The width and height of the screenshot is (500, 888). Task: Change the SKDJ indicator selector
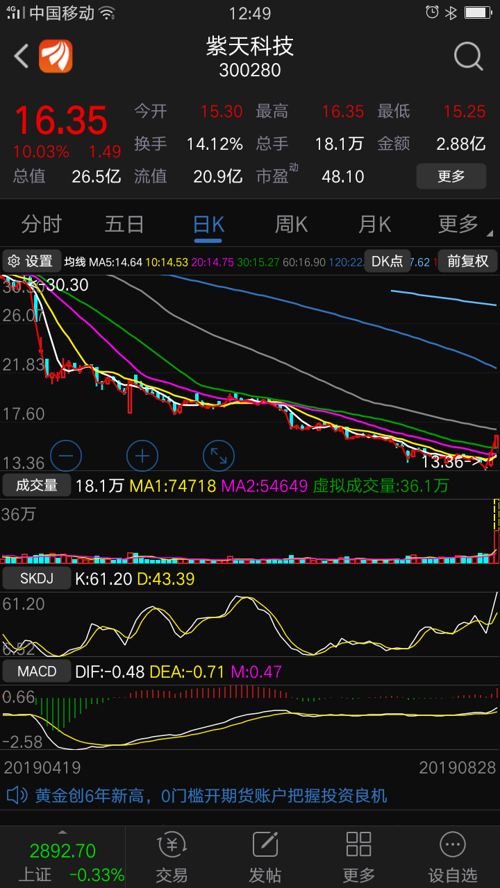pos(37,579)
